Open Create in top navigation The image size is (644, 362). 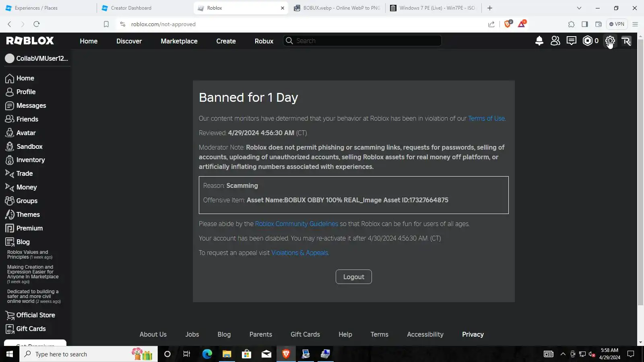click(x=226, y=41)
